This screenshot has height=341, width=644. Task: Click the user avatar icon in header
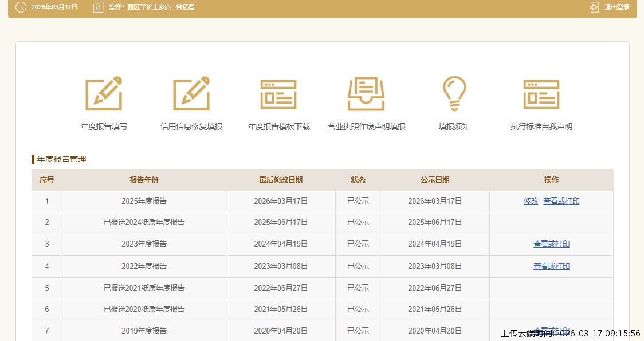click(98, 7)
